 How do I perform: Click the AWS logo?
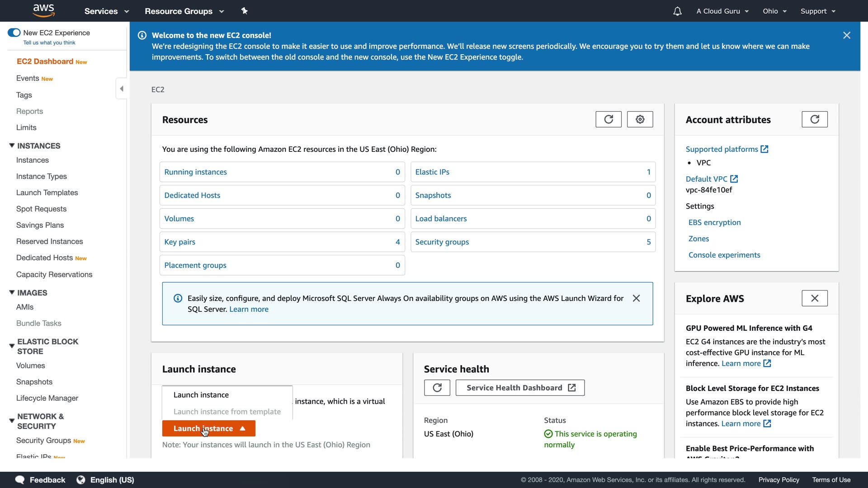coord(44,10)
